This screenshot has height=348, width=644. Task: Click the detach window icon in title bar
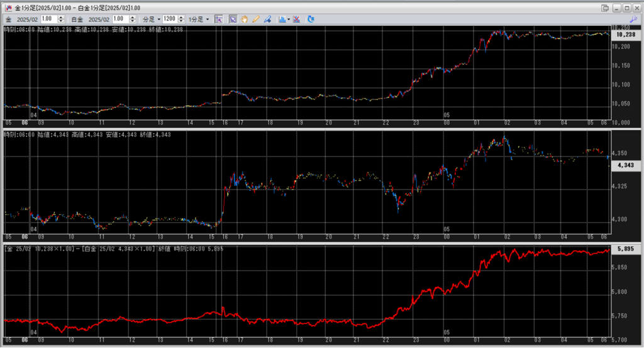[605, 8]
